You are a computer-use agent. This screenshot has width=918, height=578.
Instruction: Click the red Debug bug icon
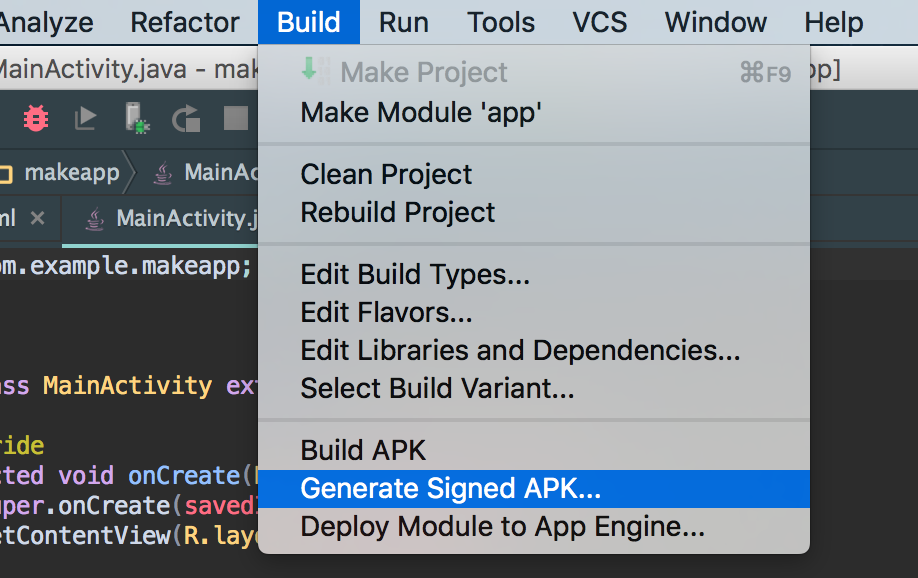pyautogui.click(x=36, y=119)
